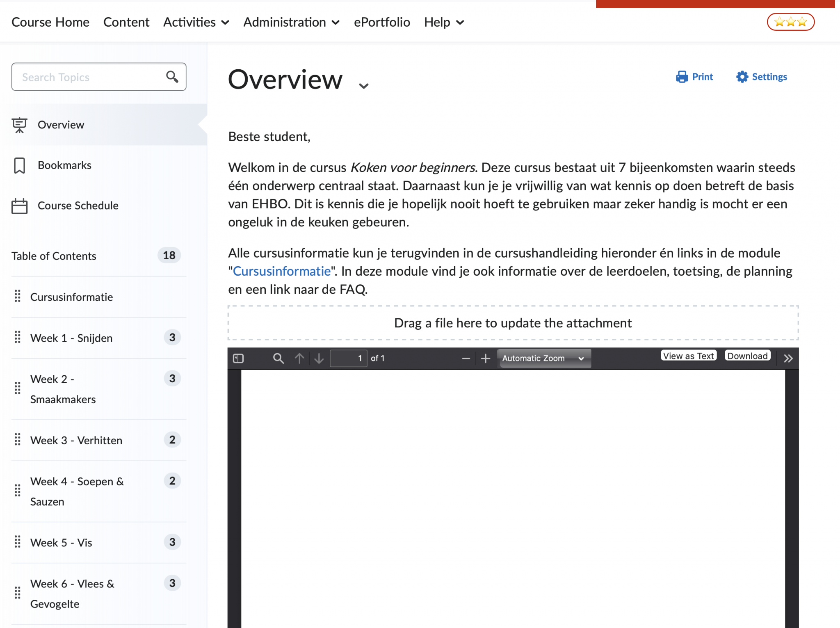Screen dimensions: 840x628
Task: Expand the Overview title dropdown chevron
Action: (363, 86)
